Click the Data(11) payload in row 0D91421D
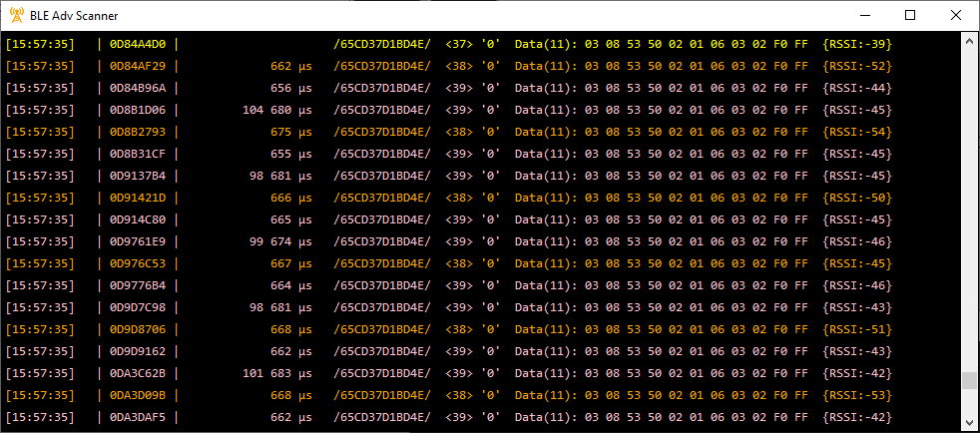The width and height of the screenshot is (980, 433). (662, 199)
